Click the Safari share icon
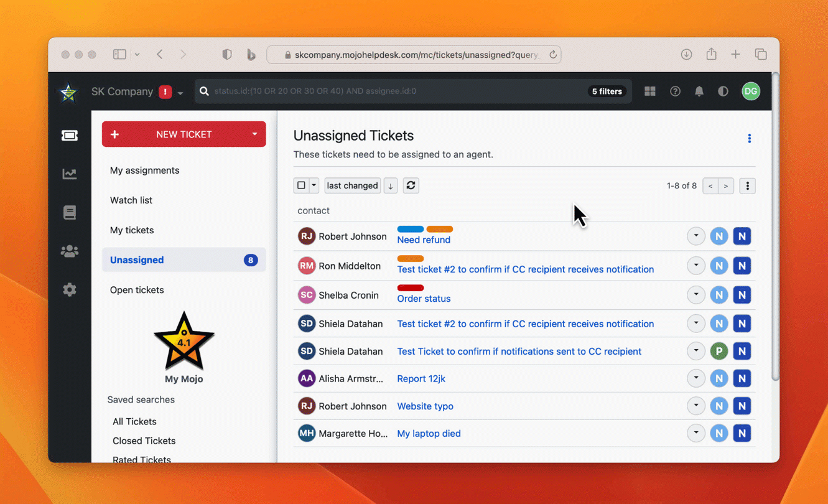This screenshot has height=504, width=828. 711,55
